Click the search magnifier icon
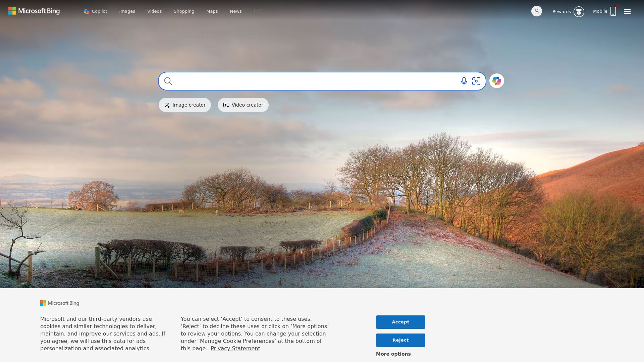Screen dimensions: 644x362 (168, 81)
